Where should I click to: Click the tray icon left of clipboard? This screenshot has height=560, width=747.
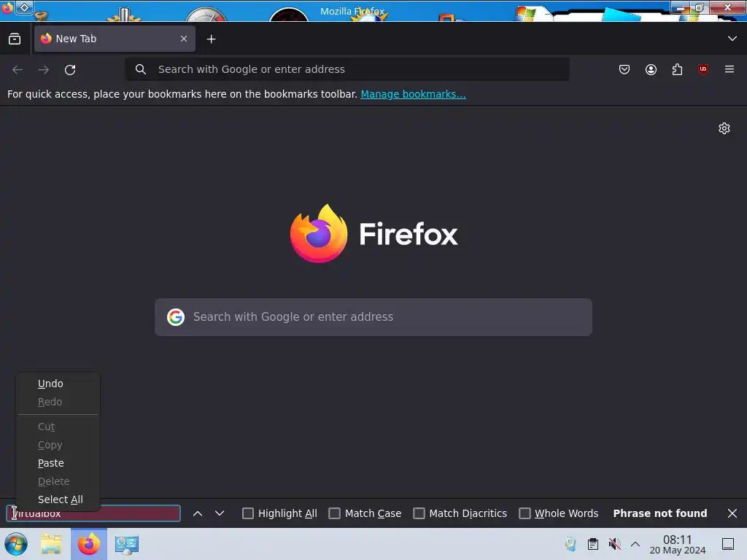pos(570,544)
